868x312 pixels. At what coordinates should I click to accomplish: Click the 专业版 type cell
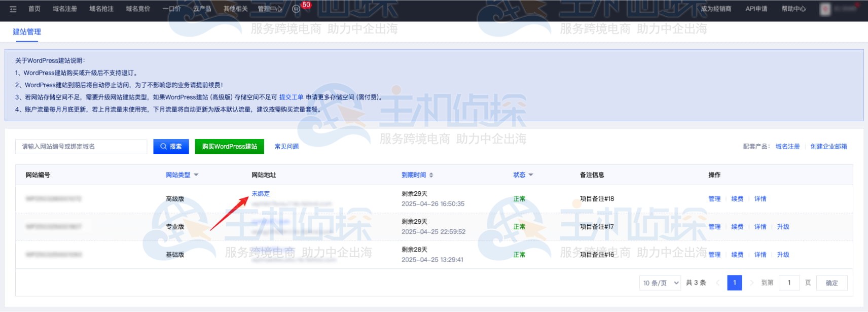175,227
